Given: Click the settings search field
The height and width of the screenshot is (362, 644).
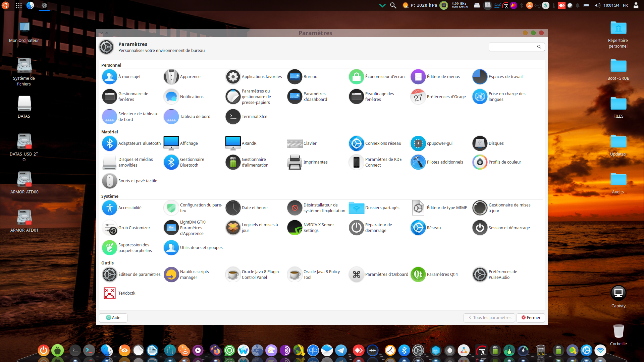Looking at the screenshot, I should point(513,47).
